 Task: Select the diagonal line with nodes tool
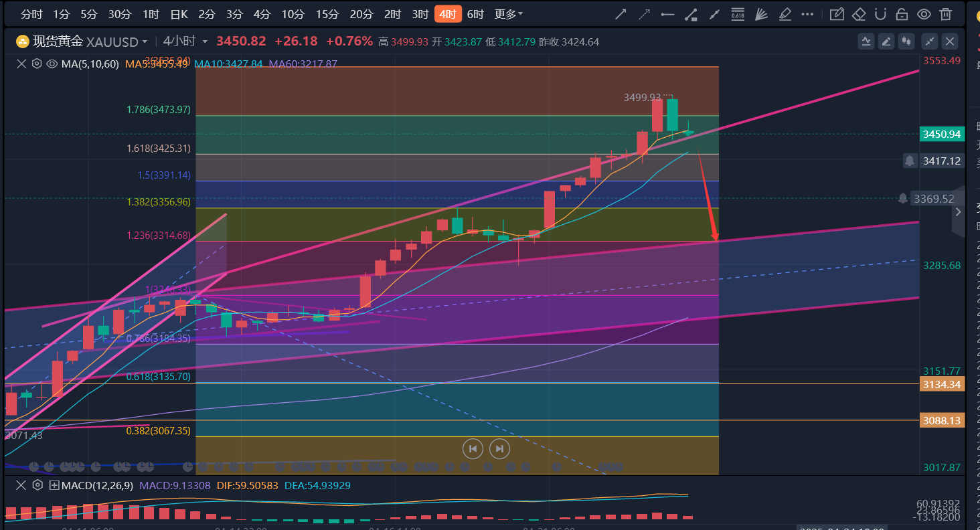tap(714, 14)
